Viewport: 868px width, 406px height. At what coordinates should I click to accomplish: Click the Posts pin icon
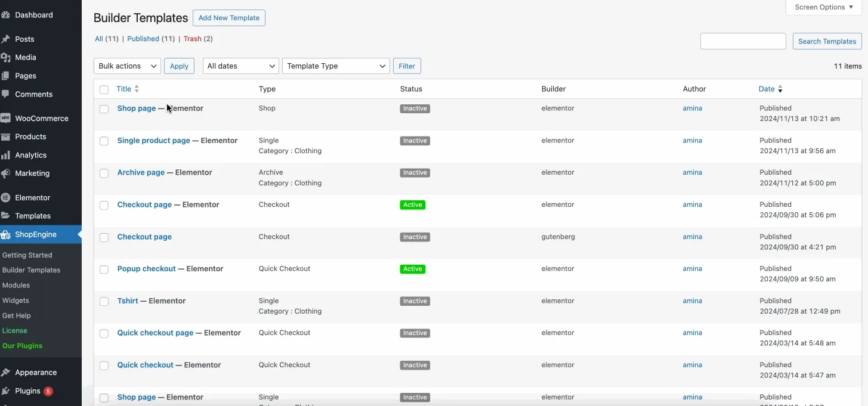pos(5,39)
